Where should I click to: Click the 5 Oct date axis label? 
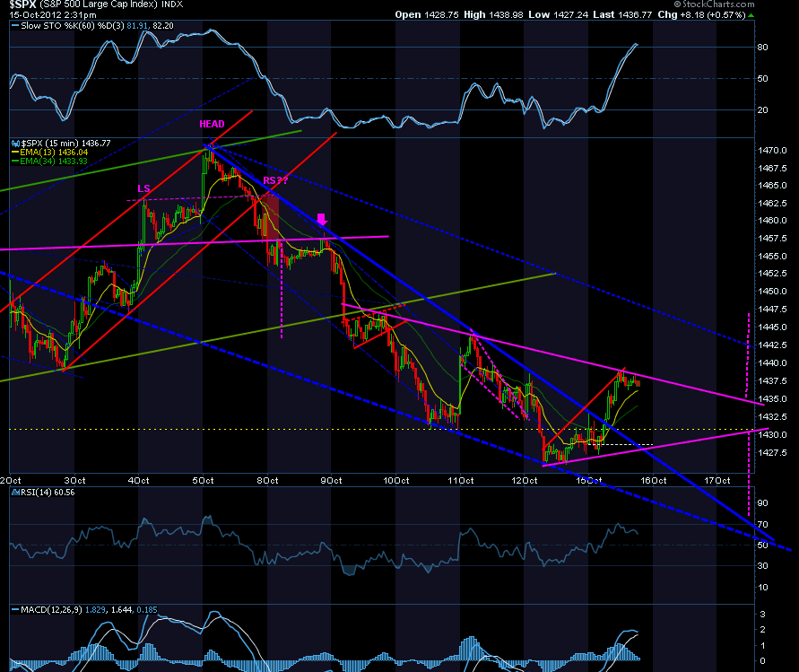(203, 481)
